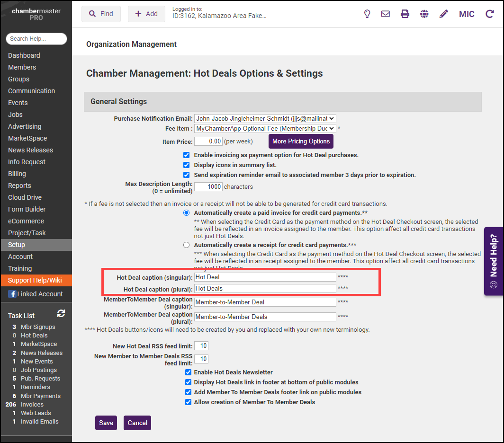Go to Members in the sidebar
The height and width of the screenshot is (443, 504).
click(22, 67)
